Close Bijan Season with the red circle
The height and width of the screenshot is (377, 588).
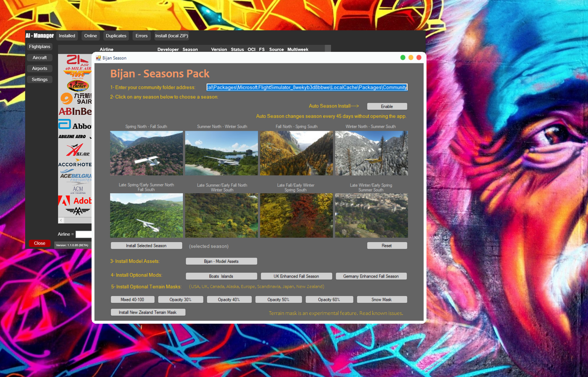419,57
